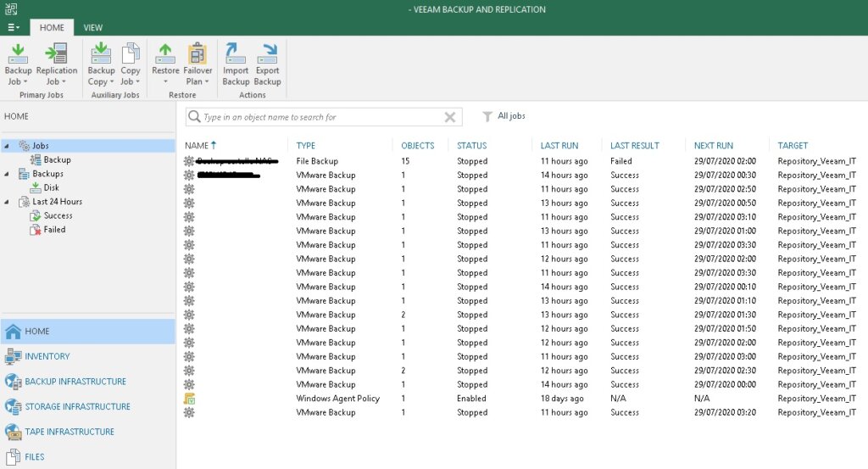Click the Failover Plan ribbon icon
Viewport: 868px width, 469px height.
198,64
